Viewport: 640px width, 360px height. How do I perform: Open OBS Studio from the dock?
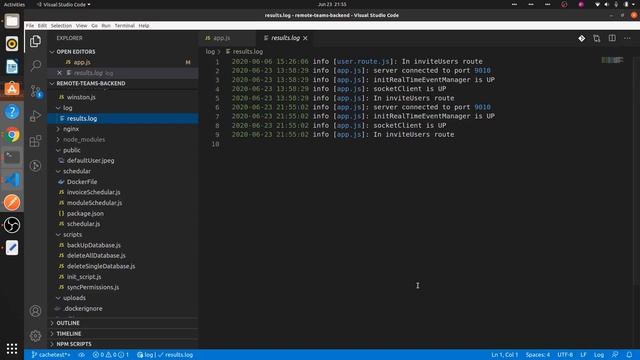(x=12, y=225)
